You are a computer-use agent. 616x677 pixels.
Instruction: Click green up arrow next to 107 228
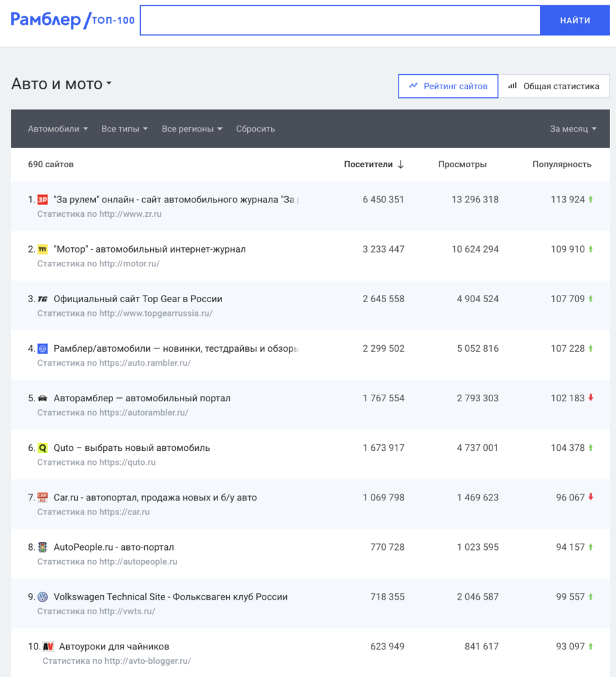coord(590,348)
